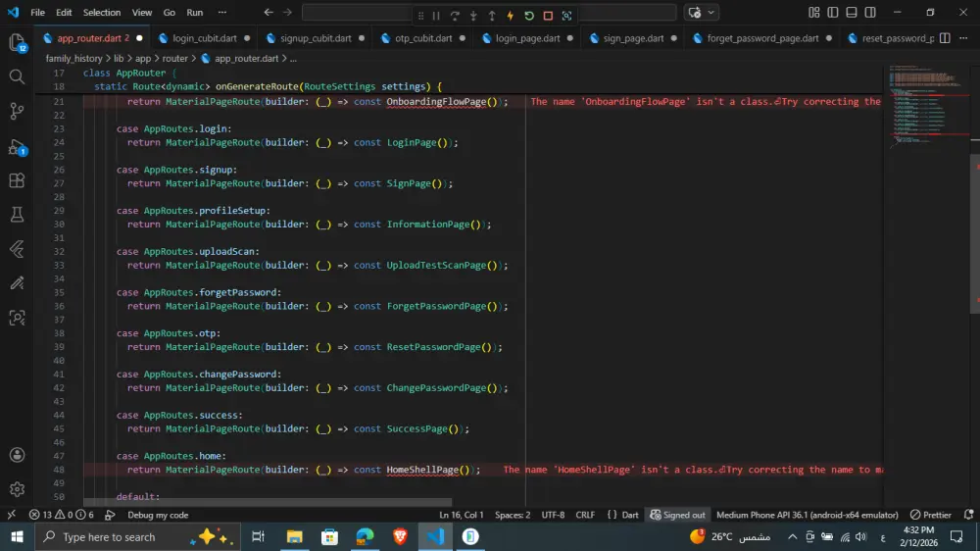Image resolution: width=980 pixels, height=551 pixels.
Task: Click the debug Step Out button
Action: [492, 16]
